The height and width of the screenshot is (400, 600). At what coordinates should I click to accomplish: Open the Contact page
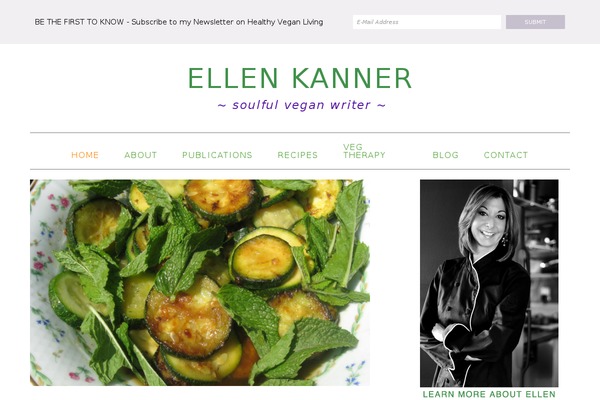pos(506,155)
